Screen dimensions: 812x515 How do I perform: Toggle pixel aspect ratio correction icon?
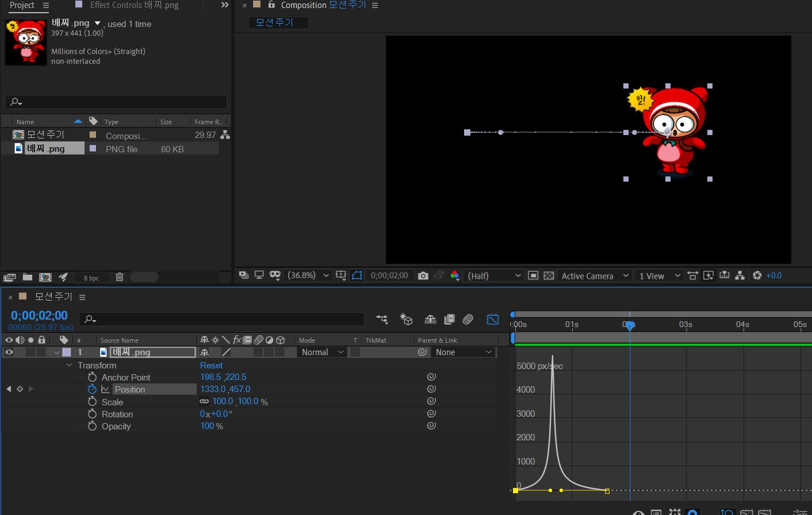pos(693,275)
